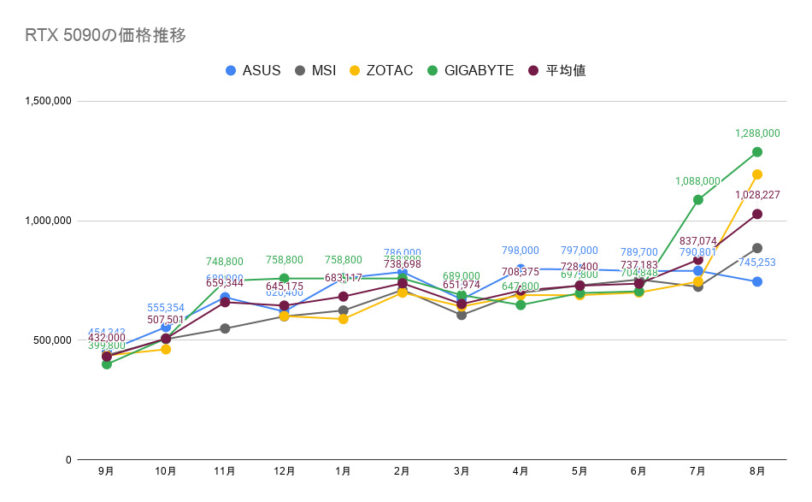Select the gray MSI data point at 3月

(461, 314)
